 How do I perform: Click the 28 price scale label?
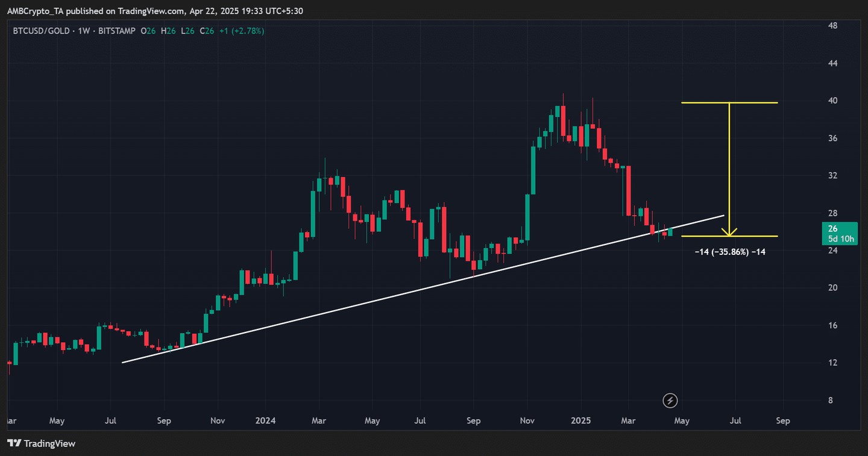point(832,213)
